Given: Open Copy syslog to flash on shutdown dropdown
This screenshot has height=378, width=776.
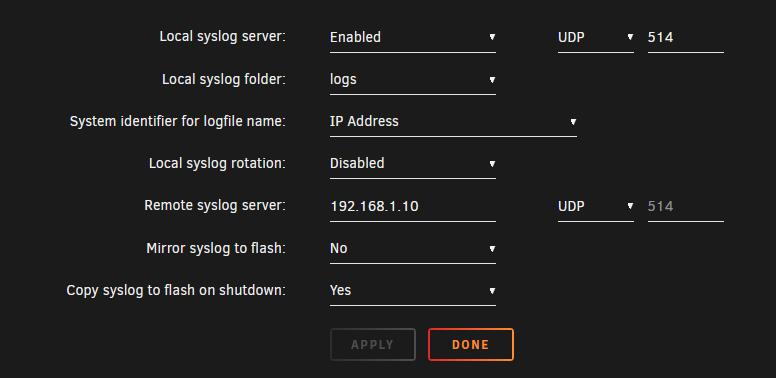Looking at the screenshot, I should 413,290.
